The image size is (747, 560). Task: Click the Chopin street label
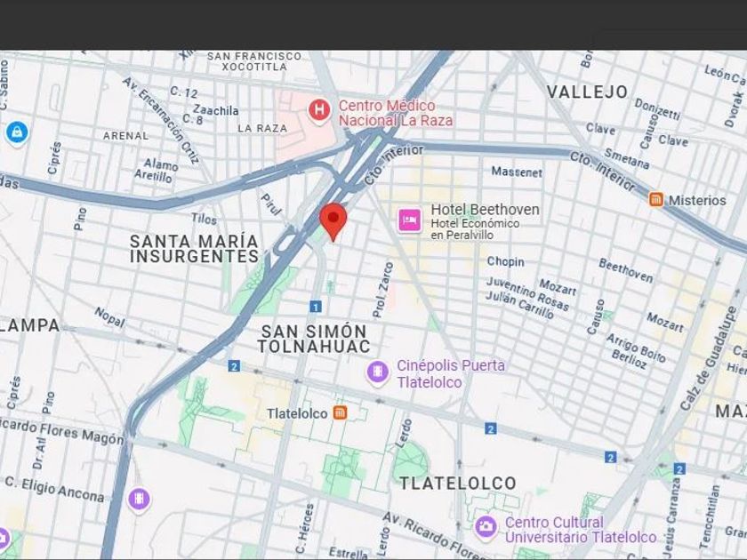pos(505,261)
